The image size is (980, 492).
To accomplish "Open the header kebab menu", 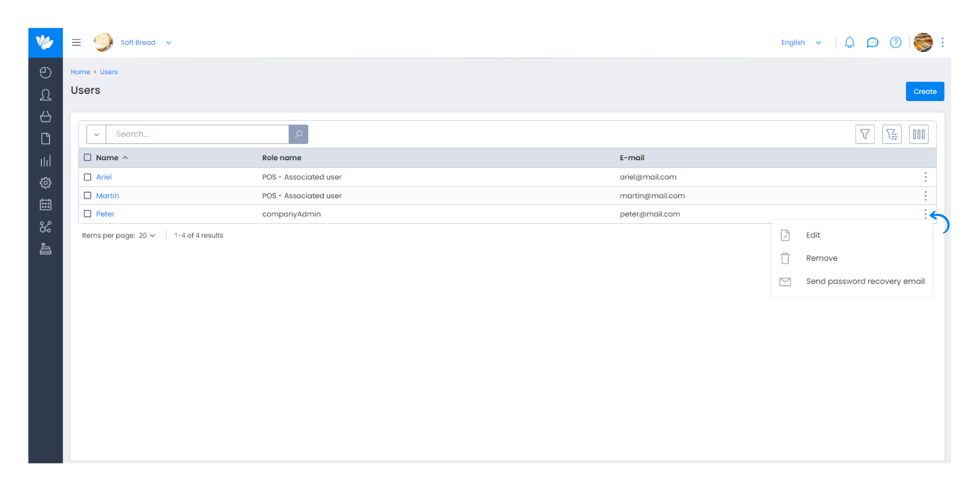I will coord(943,42).
